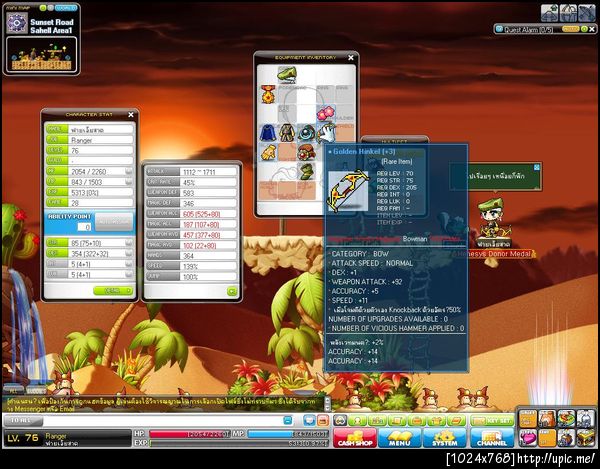Close the Quest Alarm bar
Image resolution: width=600 pixels, height=469 pixels.
tap(592, 29)
